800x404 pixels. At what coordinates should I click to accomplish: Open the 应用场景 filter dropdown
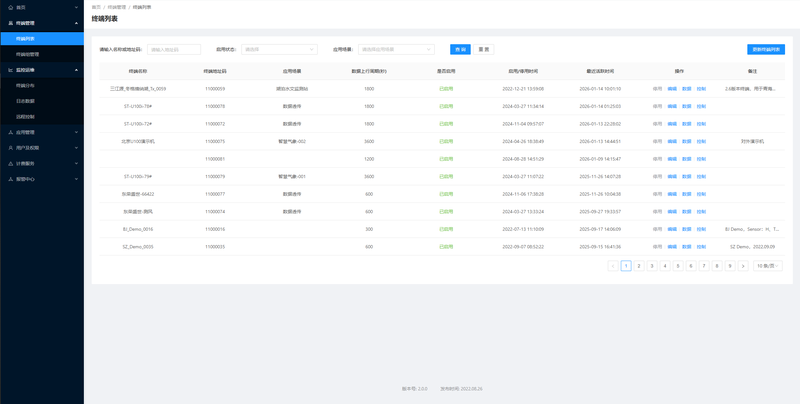(x=396, y=49)
